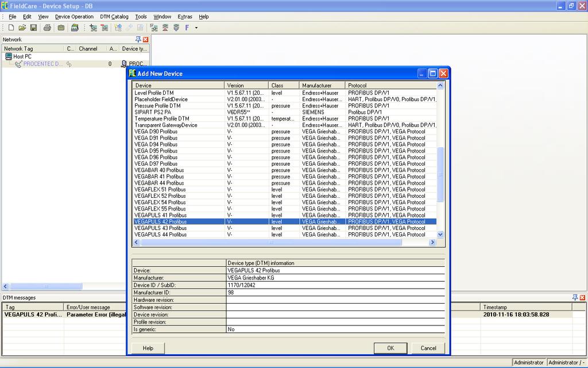Viewport: 588px width, 368px height.
Task: Click the purple F toolbar icon
Action: click(x=187, y=28)
